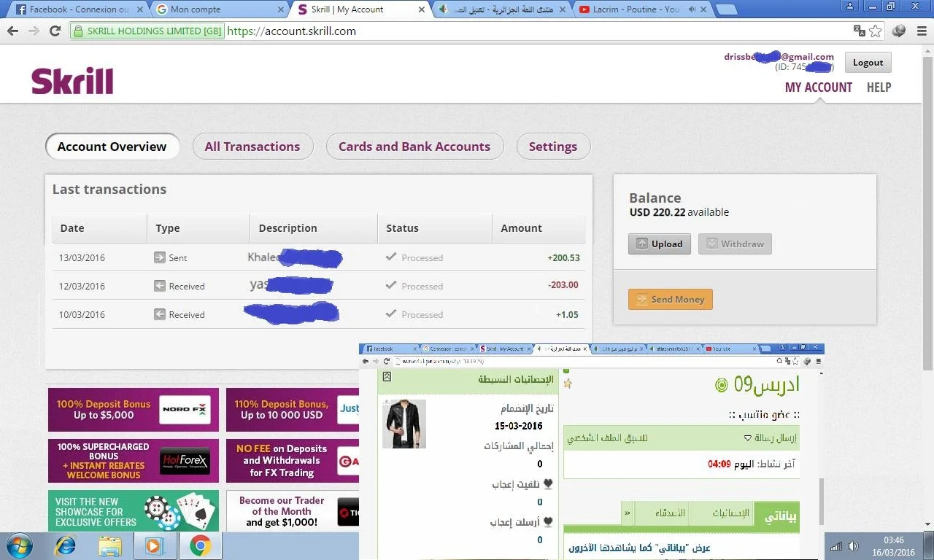Click the Logout button
Screen dimensions: 934x560
pos(868,63)
